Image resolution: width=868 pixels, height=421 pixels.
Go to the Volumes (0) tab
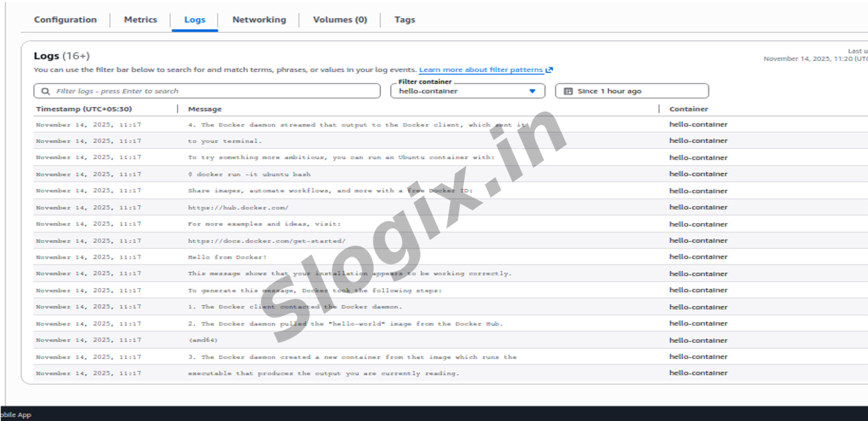pyautogui.click(x=340, y=20)
